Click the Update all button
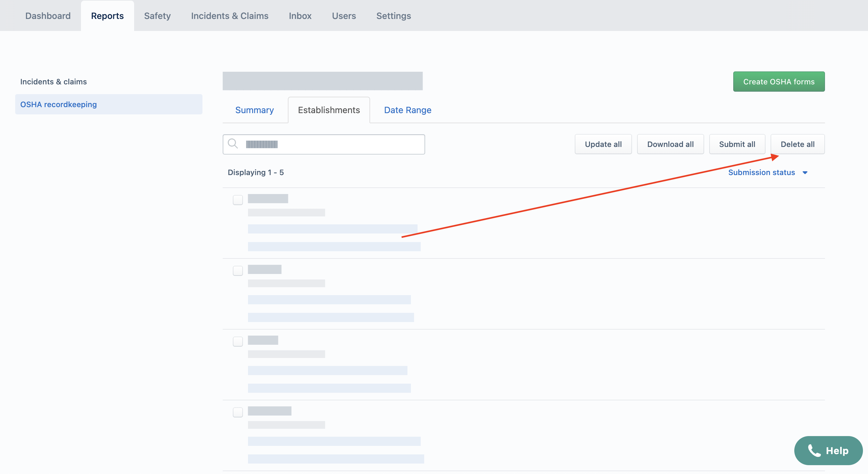This screenshot has width=868, height=474. pyautogui.click(x=603, y=144)
